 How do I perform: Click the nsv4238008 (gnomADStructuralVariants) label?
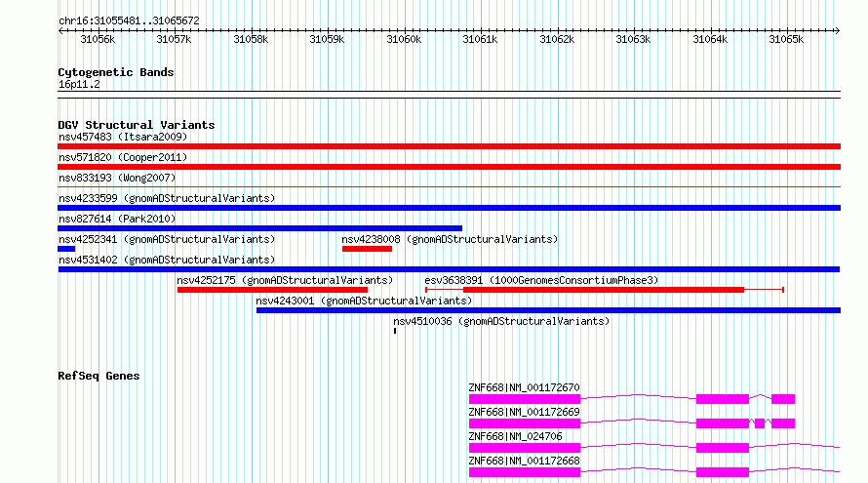[450, 239]
